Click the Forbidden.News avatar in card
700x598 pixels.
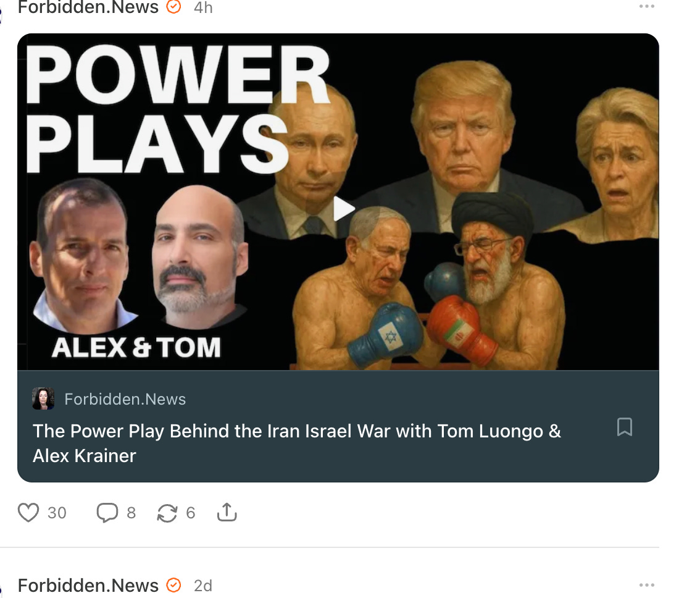[43, 398]
